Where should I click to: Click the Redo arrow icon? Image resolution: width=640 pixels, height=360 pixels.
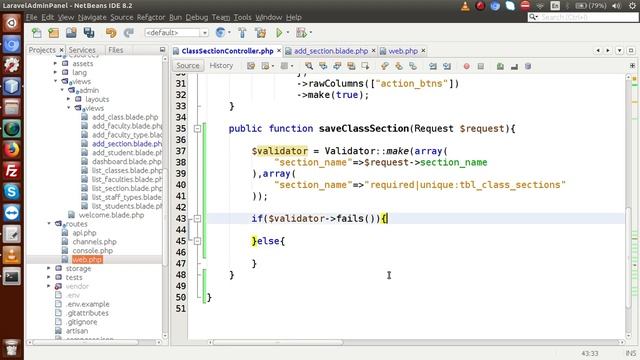[129, 33]
